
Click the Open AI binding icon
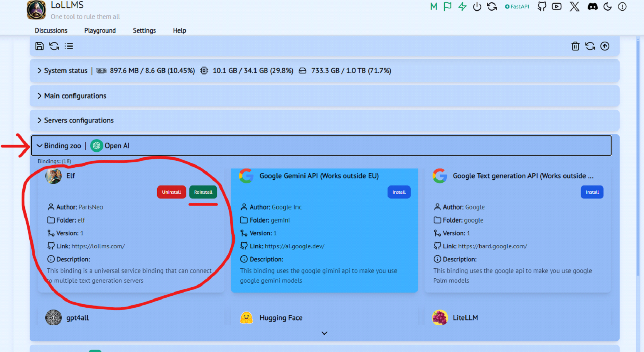pos(96,145)
